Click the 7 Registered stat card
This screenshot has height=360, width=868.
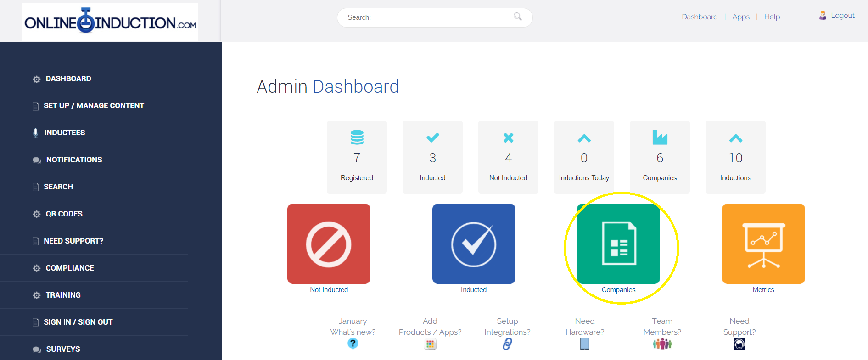point(357,157)
